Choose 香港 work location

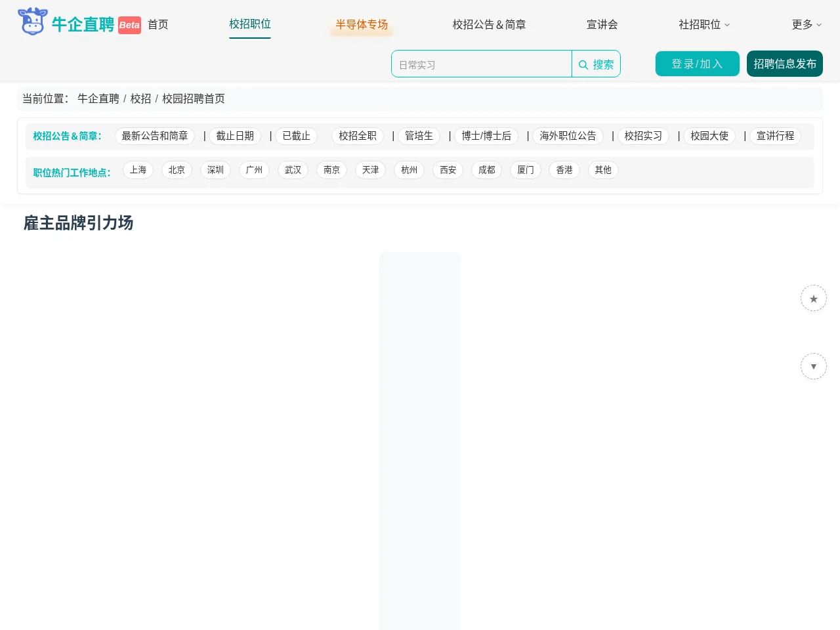coord(564,170)
